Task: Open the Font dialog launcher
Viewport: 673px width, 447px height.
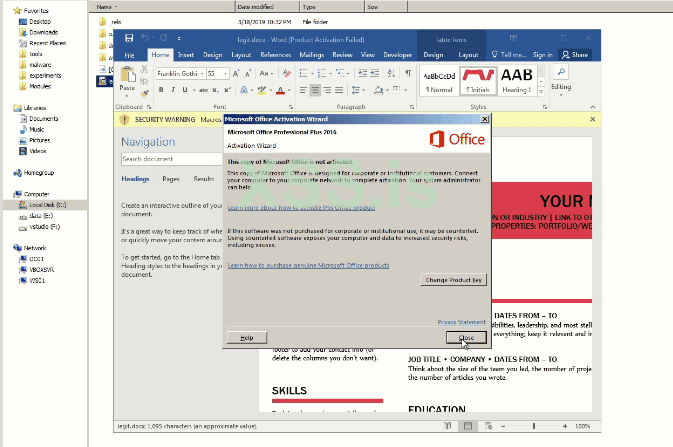Action: 291,107
